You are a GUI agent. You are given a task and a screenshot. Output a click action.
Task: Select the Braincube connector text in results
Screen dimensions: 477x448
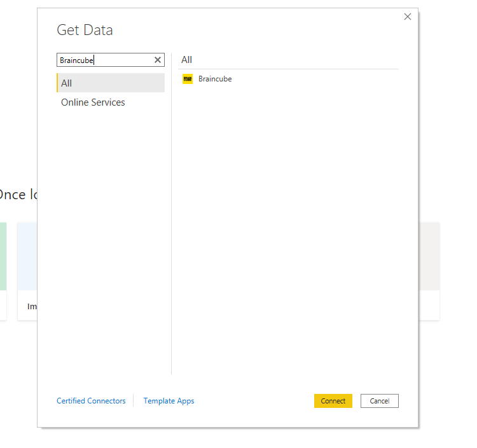[215, 79]
